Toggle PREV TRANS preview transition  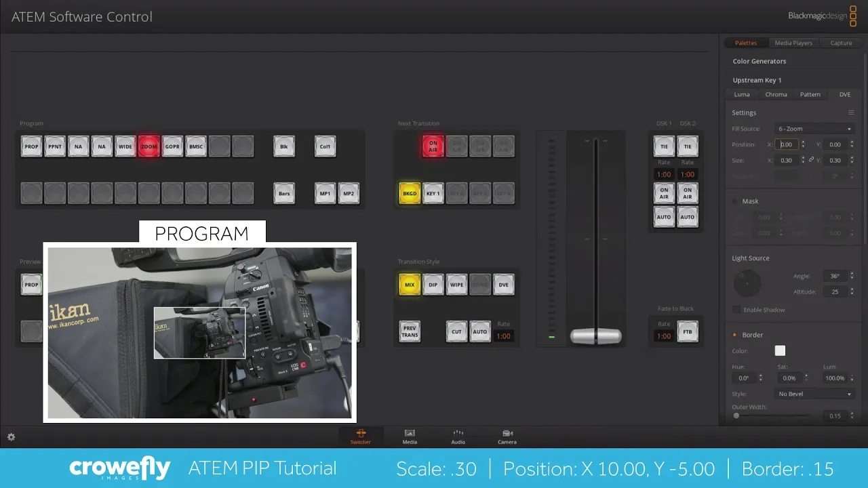tap(410, 331)
